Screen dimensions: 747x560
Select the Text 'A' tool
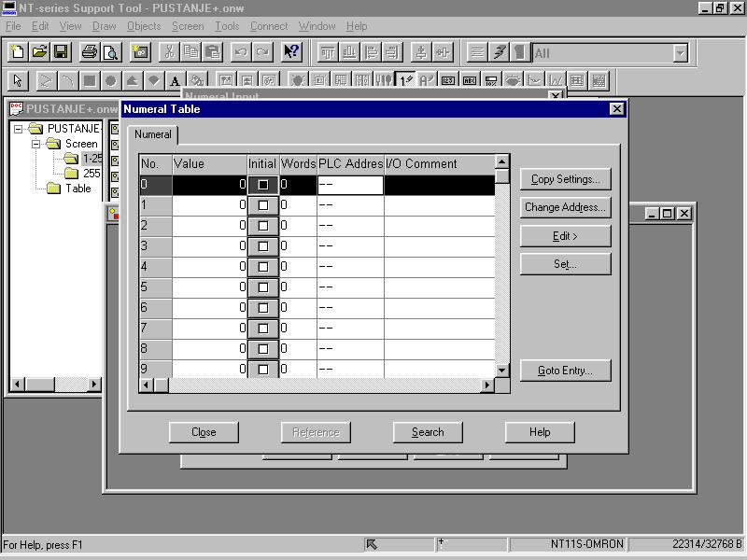click(x=175, y=80)
